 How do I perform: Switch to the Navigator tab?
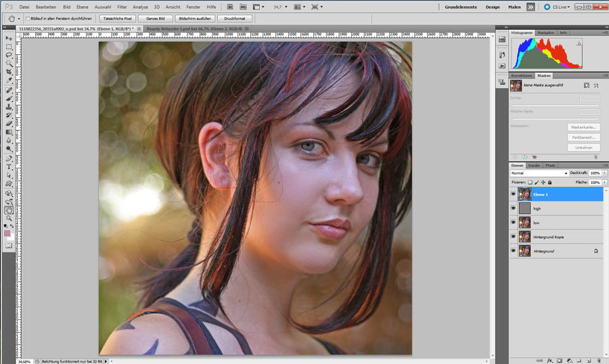click(545, 32)
